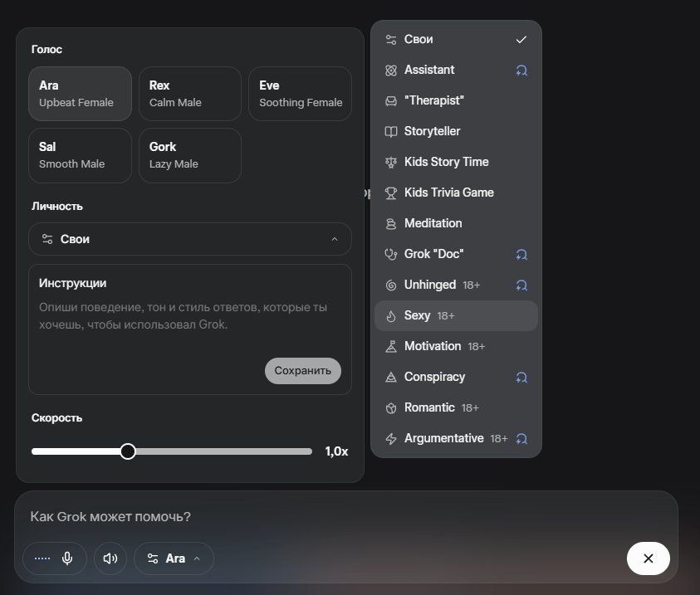Click the spiral icon next to Unhinged
Viewport: 700px width, 595px height.
[390, 285]
